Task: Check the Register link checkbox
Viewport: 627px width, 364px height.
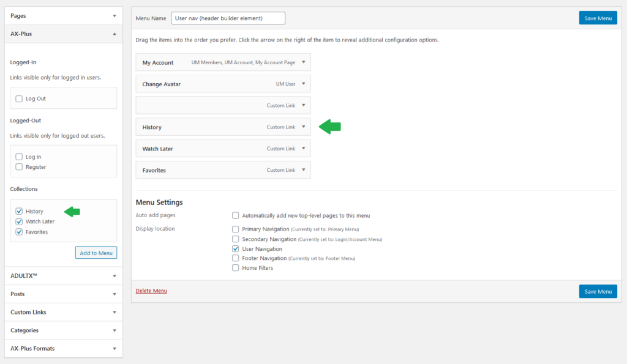Action: pyautogui.click(x=19, y=167)
